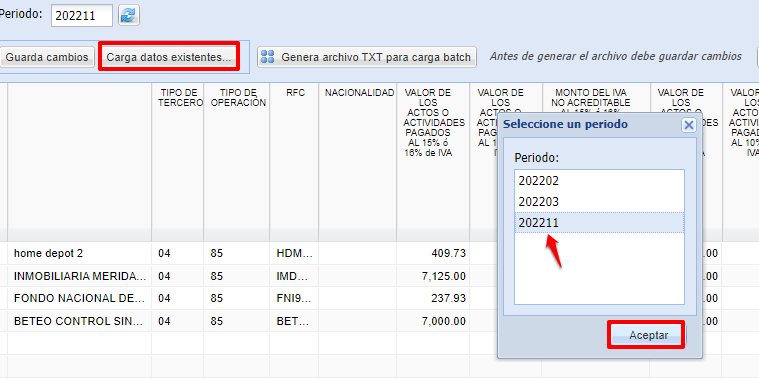Click the IMD... RFC cell
The image size is (759, 379).
coord(294,276)
